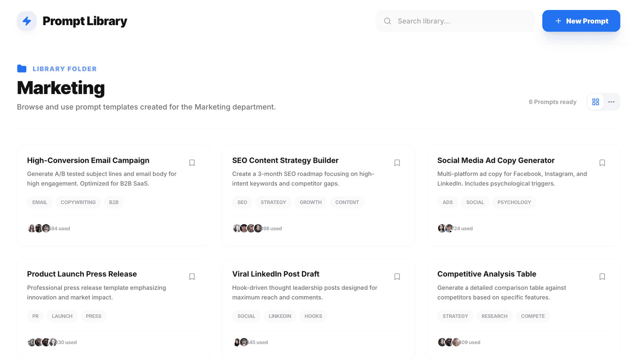Save the Viral LinkedIn Post Draft bookmark
This screenshot has width=638, height=364.
click(x=397, y=277)
